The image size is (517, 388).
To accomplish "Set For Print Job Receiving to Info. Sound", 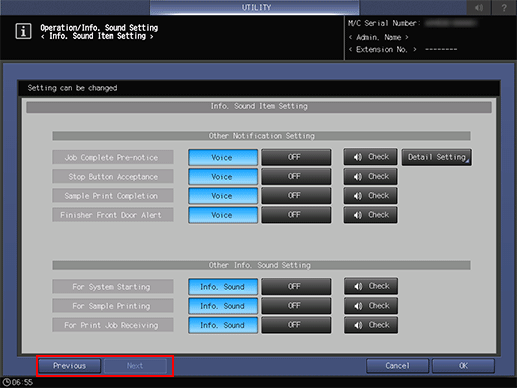I will [x=223, y=325].
